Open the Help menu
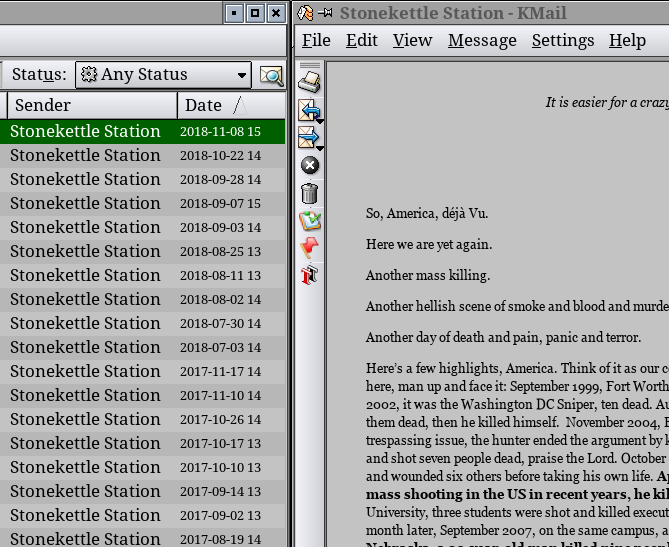 [627, 41]
